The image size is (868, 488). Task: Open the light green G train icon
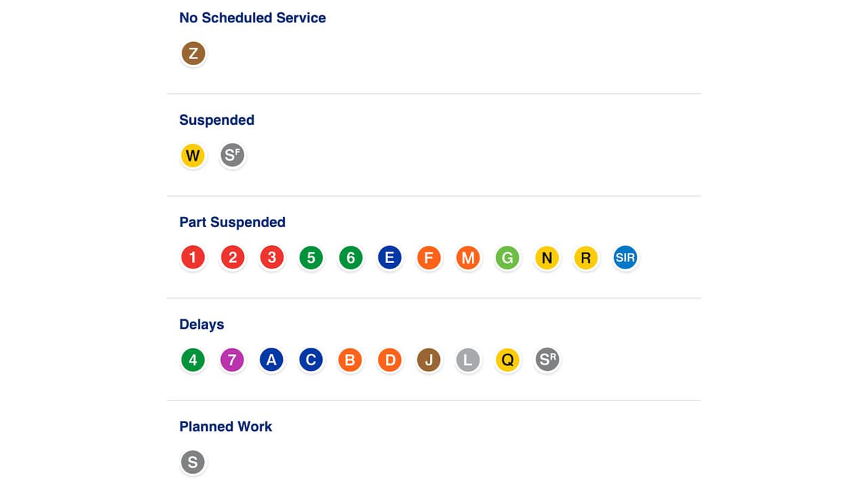click(x=507, y=258)
